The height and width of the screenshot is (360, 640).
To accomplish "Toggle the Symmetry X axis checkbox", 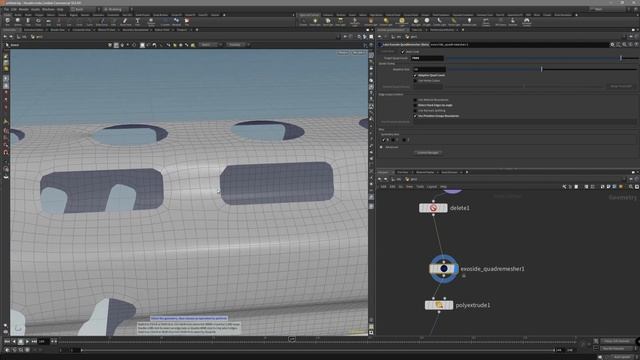I will pyautogui.click(x=384, y=140).
